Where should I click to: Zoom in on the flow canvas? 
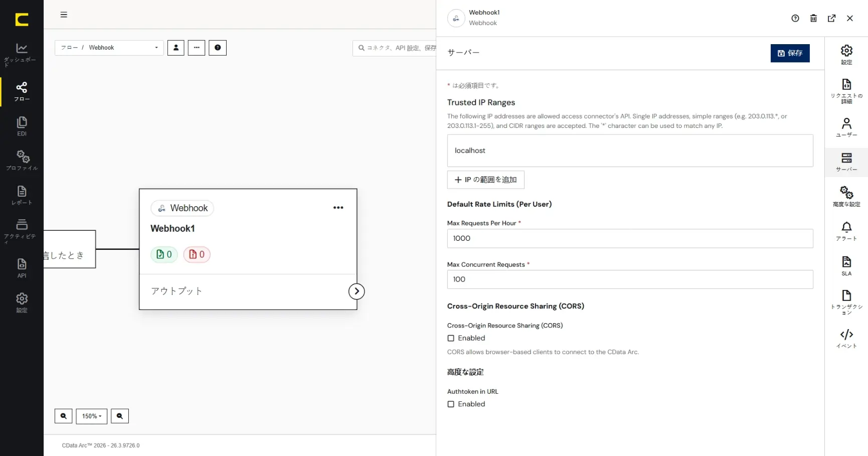pyautogui.click(x=63, y=416)
